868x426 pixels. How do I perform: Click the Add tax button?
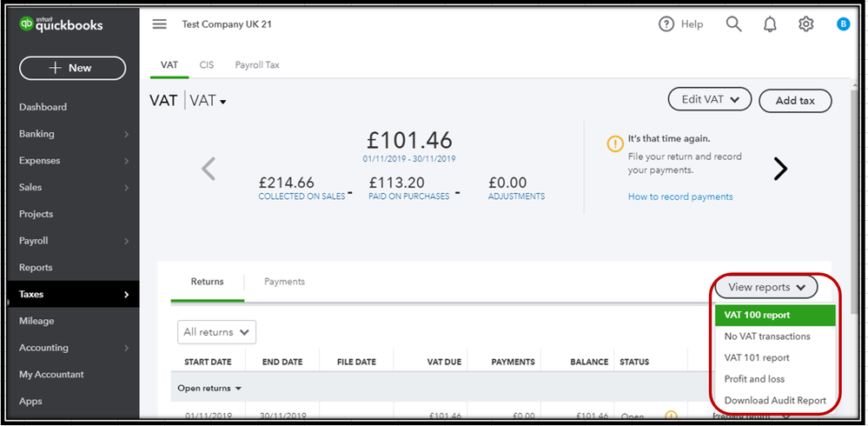[795, 101]
